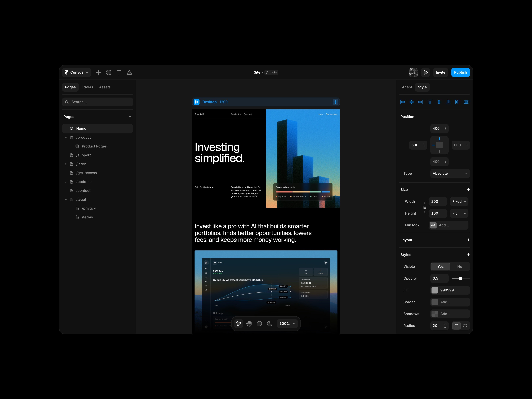
Task: Expand the /updates page folder
Action: 66,182
